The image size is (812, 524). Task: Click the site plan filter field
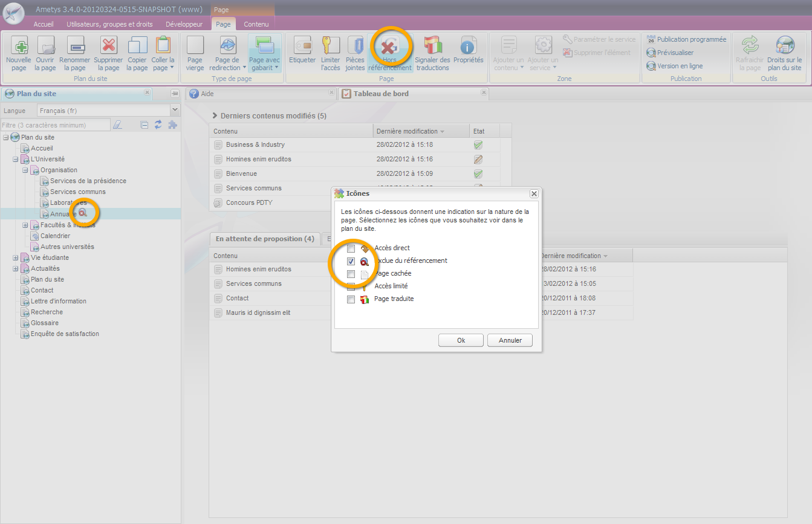tap(56, 125)
